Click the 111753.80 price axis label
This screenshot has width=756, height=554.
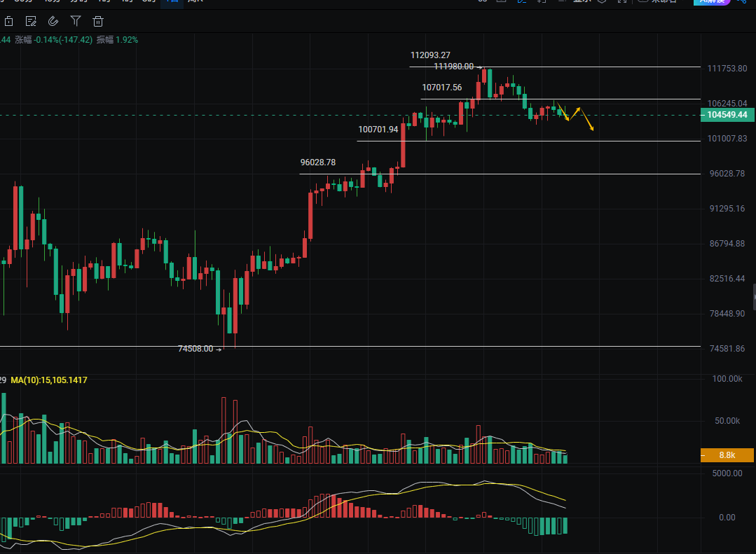pyautogui.click(x=727, y=69)
